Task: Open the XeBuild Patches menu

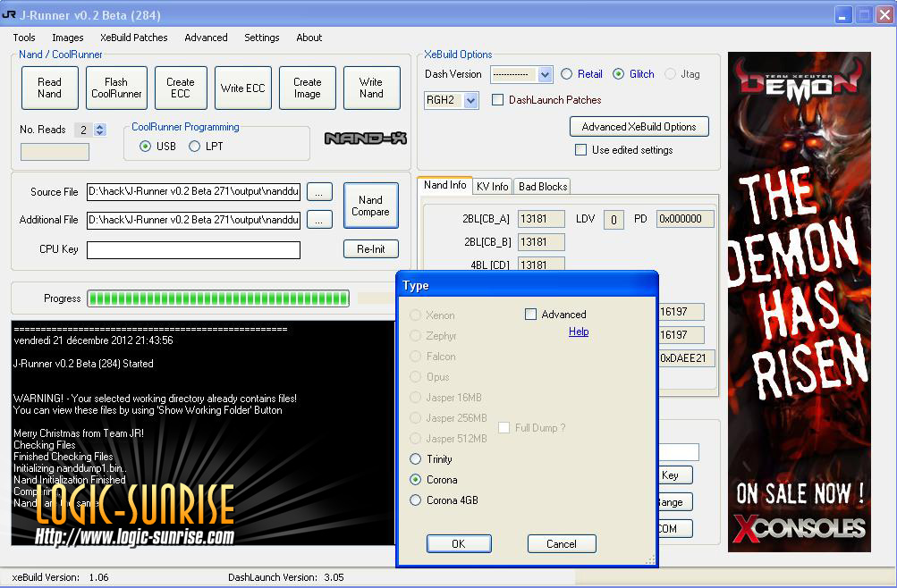Action: click(x=134, y=38)
